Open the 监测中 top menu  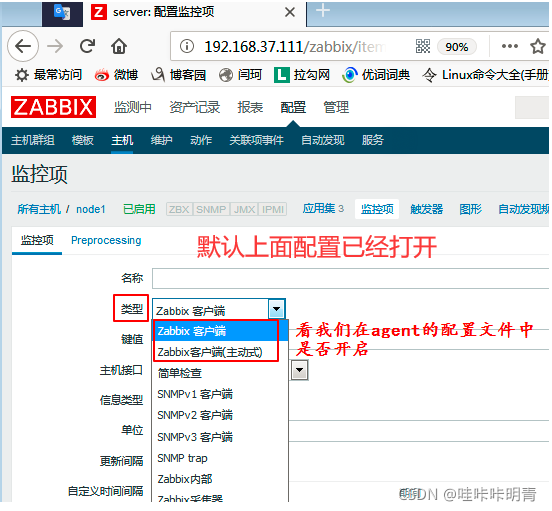[x=133, y=107]
